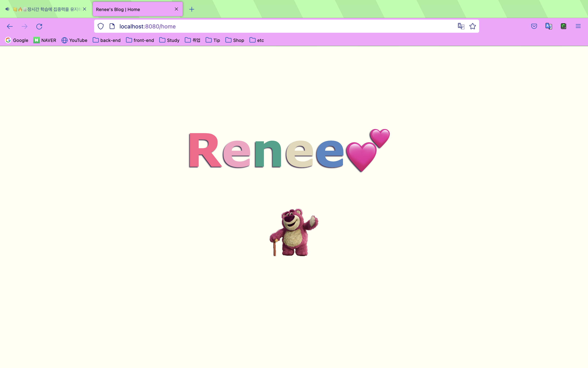Click translate icon inside address bar

461,26
